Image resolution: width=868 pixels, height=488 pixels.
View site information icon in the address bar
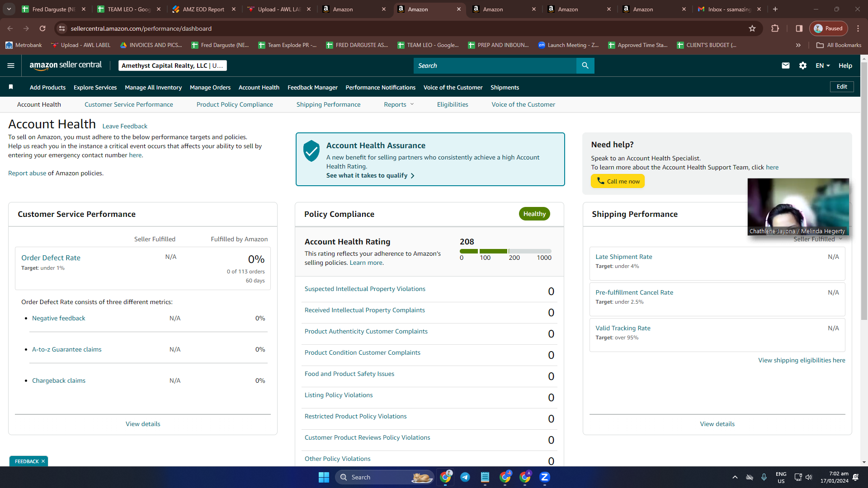pyautogui.click(x=62, y=28)
